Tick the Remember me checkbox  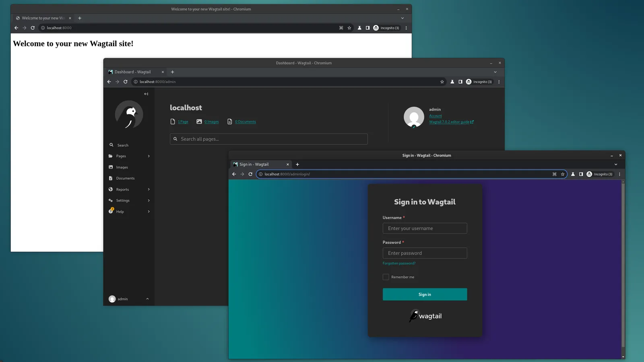386,277
